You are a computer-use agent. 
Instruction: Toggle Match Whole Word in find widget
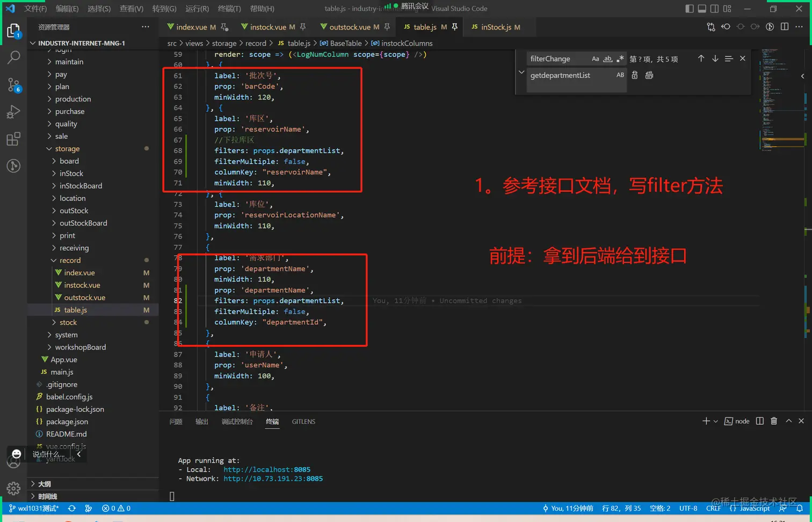click(607, 59)
